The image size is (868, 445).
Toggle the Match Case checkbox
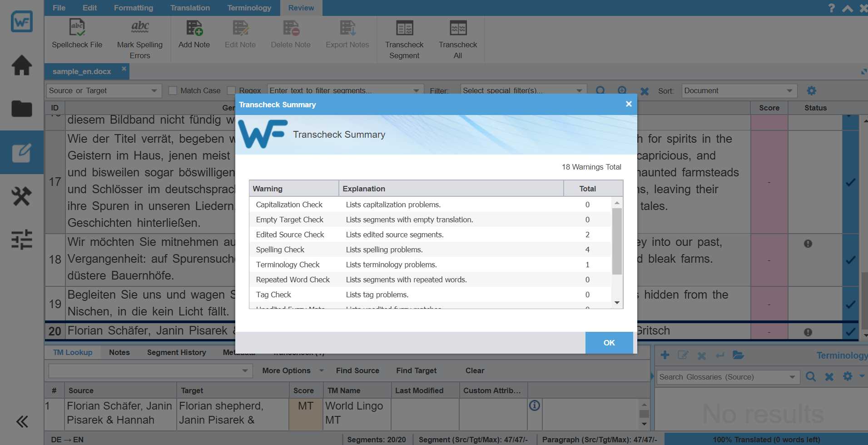pyautogui.click(x=173, y=90)
